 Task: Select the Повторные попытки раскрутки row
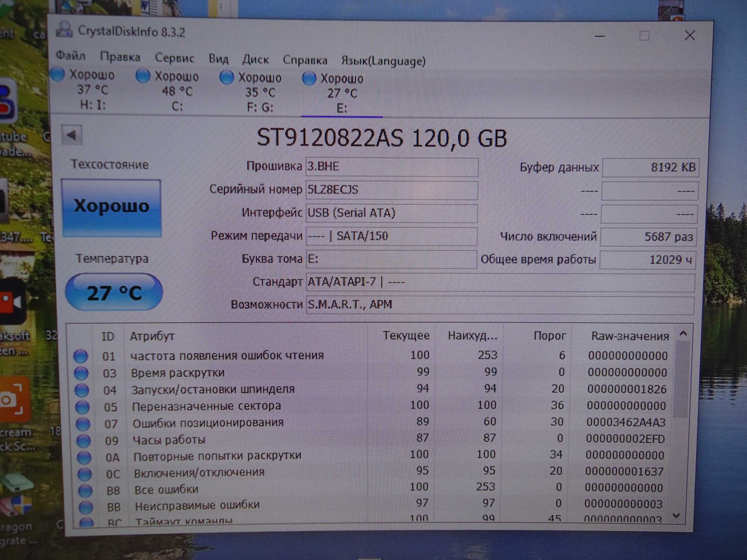point(372,455)
